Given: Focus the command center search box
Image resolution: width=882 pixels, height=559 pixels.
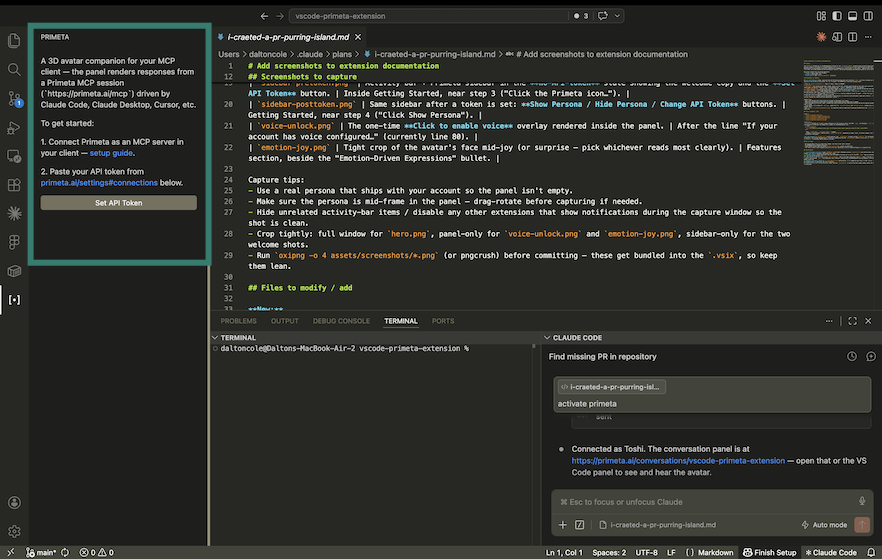Looking at the screenshot, I should (x=429, y=16).
